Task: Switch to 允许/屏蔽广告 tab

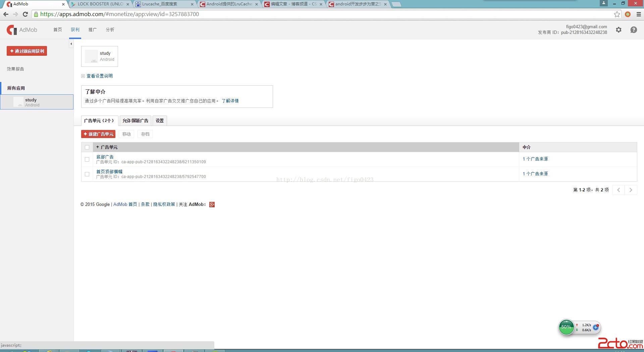Action: (136, 121)
